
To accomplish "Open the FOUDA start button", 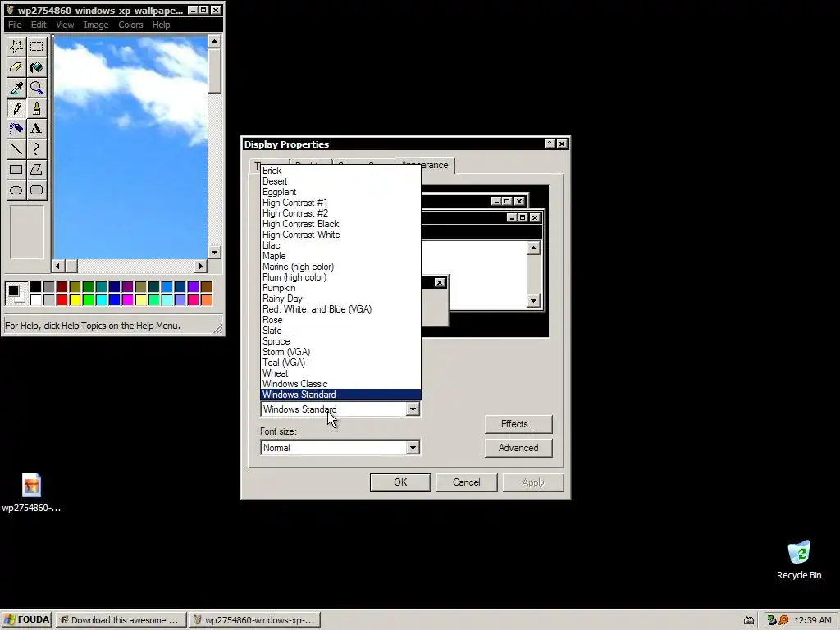I will point(26,620).
